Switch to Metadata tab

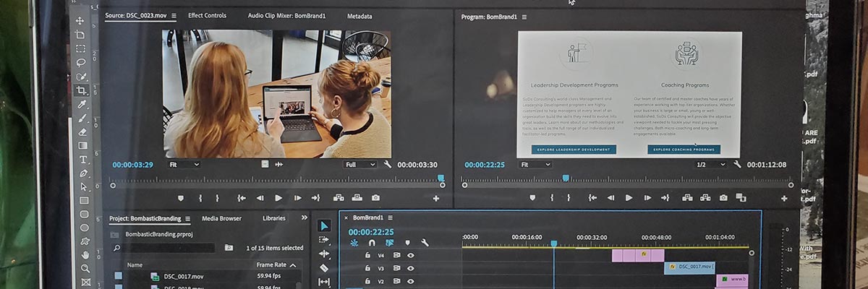tap(359, 15)
